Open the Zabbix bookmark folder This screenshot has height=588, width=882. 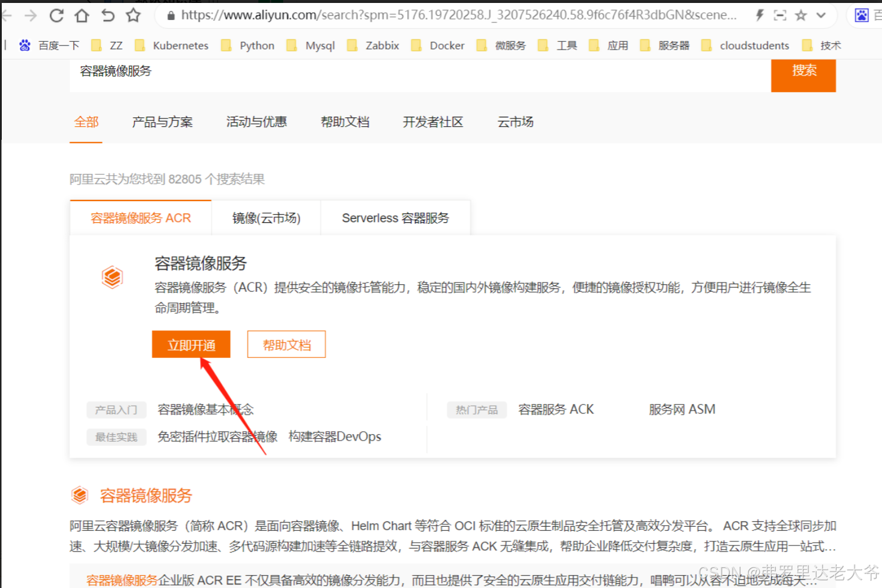(x=373, y=45)
